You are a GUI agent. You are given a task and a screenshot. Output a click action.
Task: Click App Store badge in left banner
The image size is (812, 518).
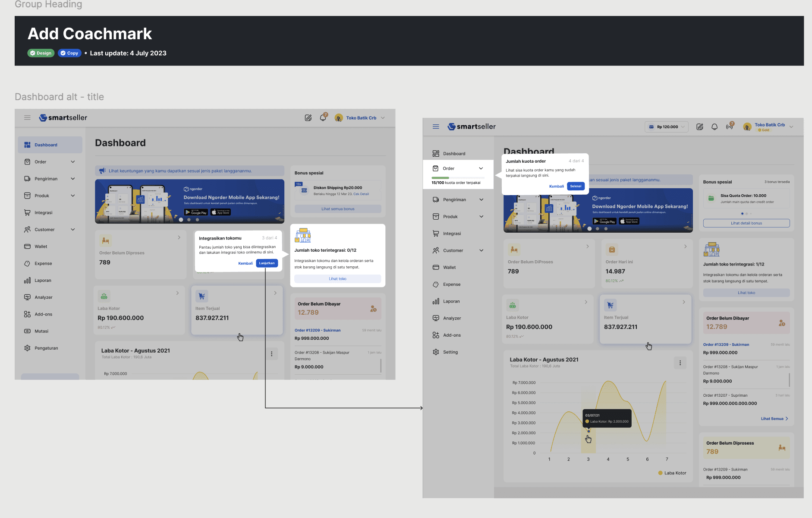[220, 212]
